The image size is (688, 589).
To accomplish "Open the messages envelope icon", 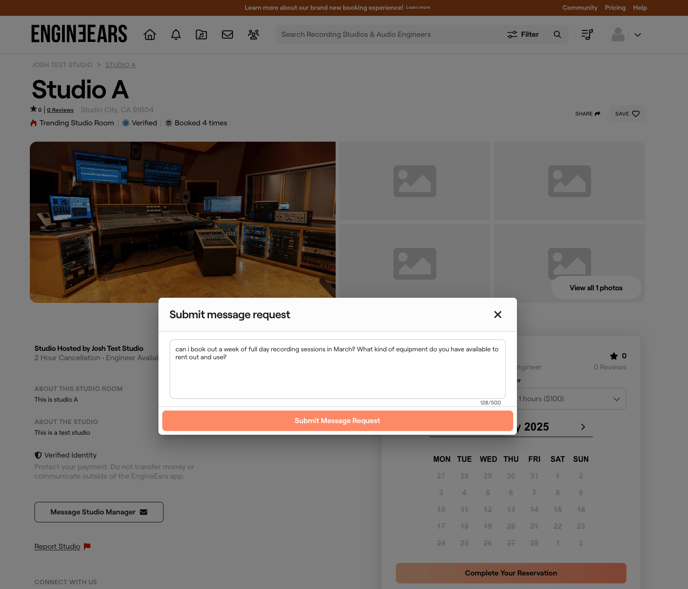I will [x=227, y=34].
